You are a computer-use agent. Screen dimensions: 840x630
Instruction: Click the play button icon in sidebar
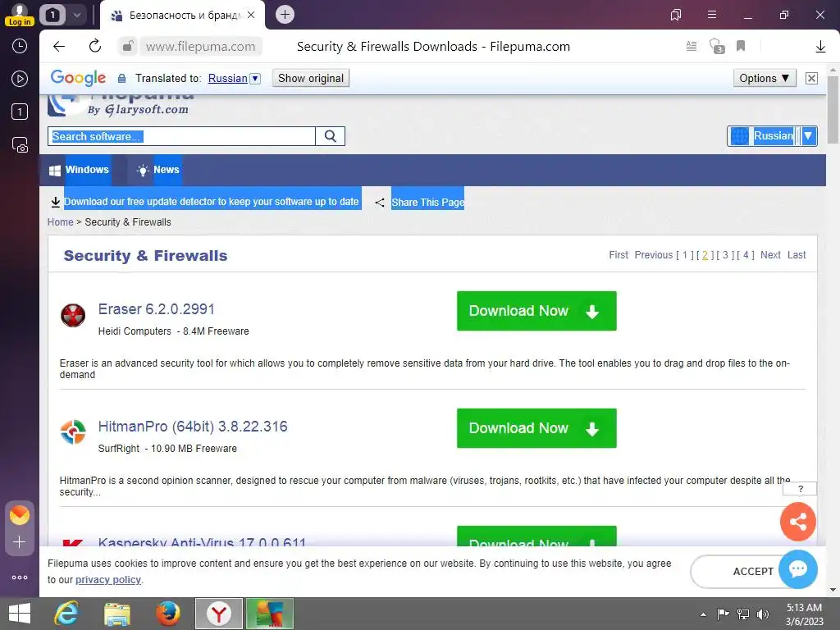click(x=20, y=79)
